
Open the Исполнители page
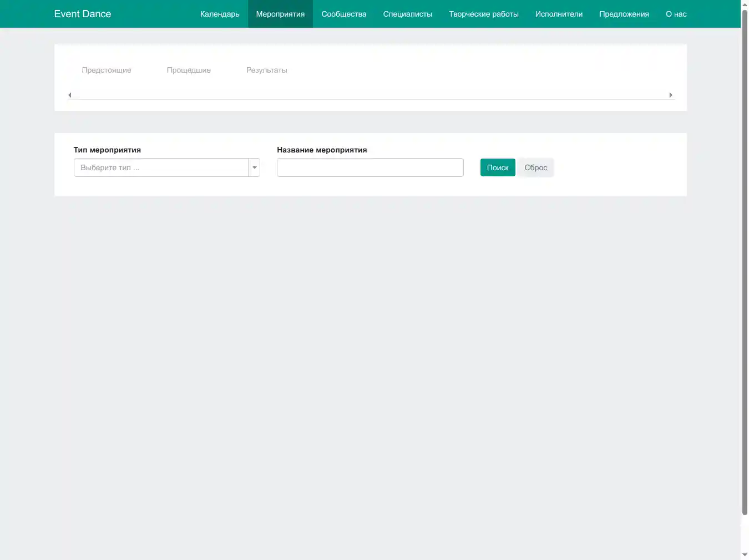tap(559, 14)
